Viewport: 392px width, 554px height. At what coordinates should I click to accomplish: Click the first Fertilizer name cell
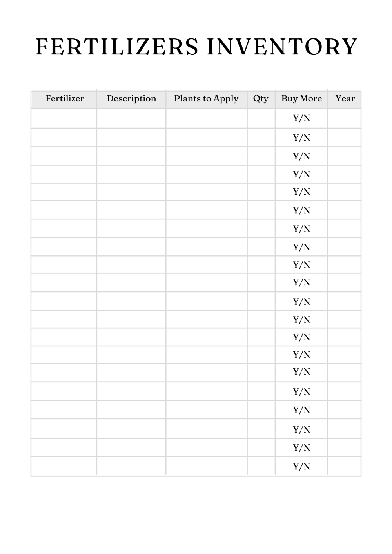coord(64,118)
